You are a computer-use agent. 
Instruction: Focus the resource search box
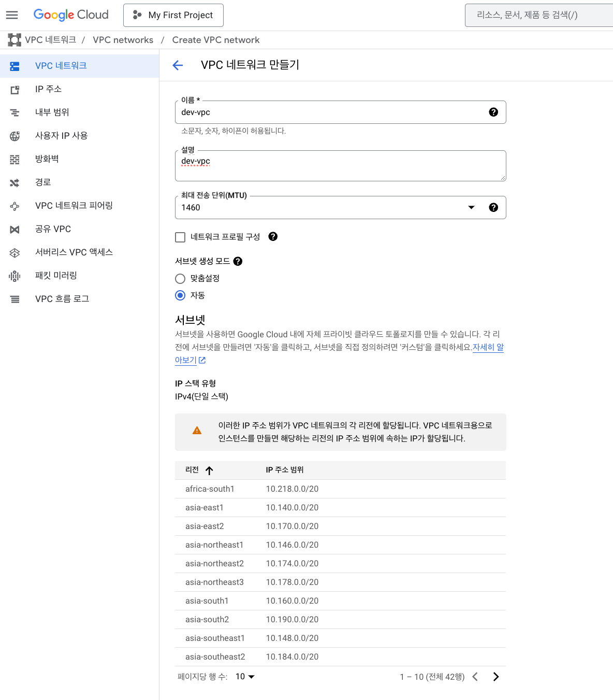[538, 15]
